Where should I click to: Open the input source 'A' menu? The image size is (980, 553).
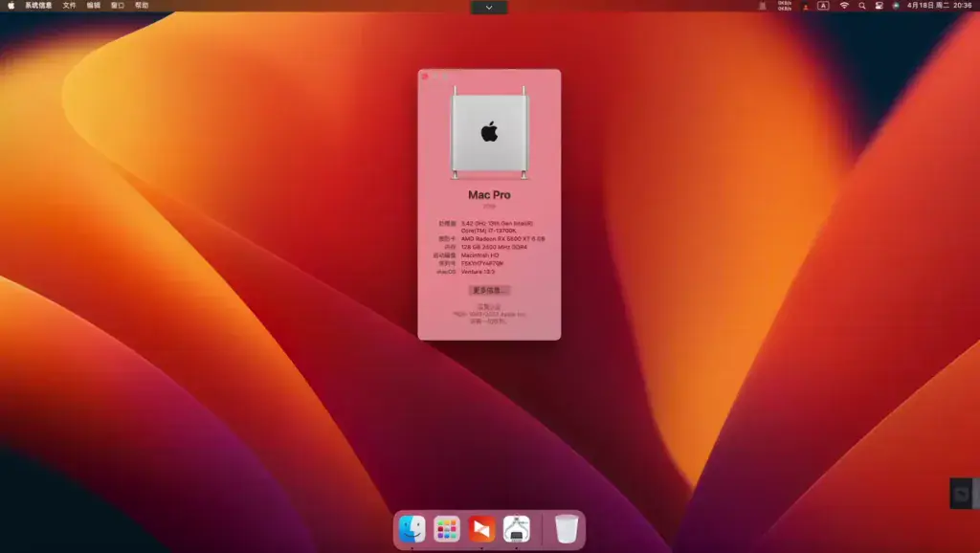coord(823,6)
